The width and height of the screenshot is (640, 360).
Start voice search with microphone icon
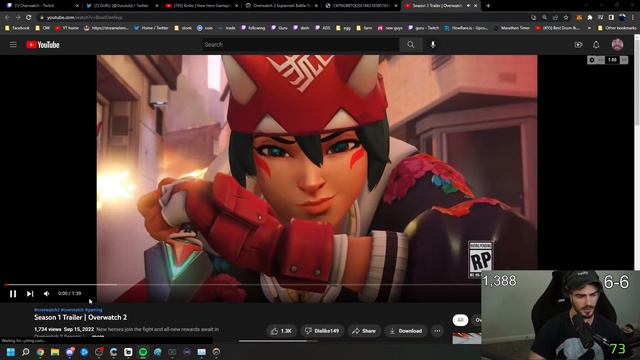pos(433,44)
